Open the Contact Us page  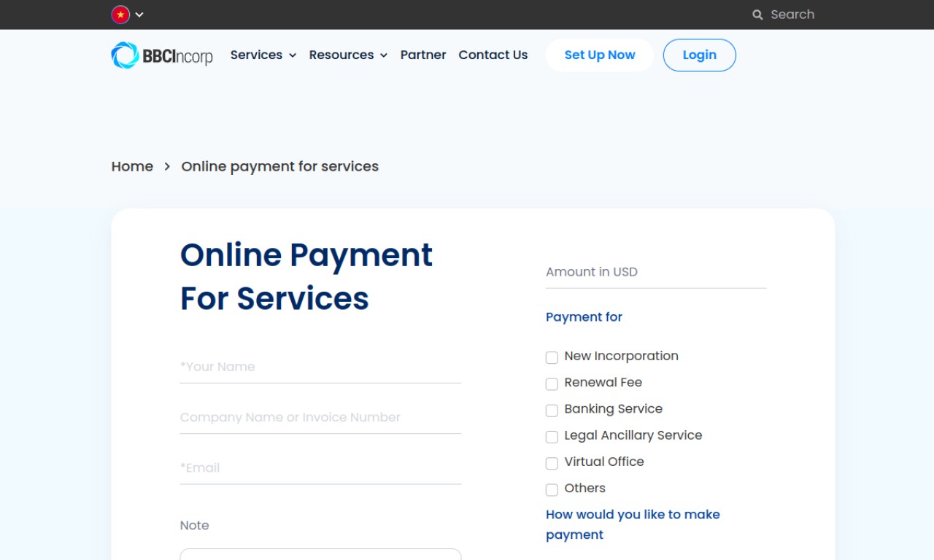pyautogui.click(x=493, y=55)
